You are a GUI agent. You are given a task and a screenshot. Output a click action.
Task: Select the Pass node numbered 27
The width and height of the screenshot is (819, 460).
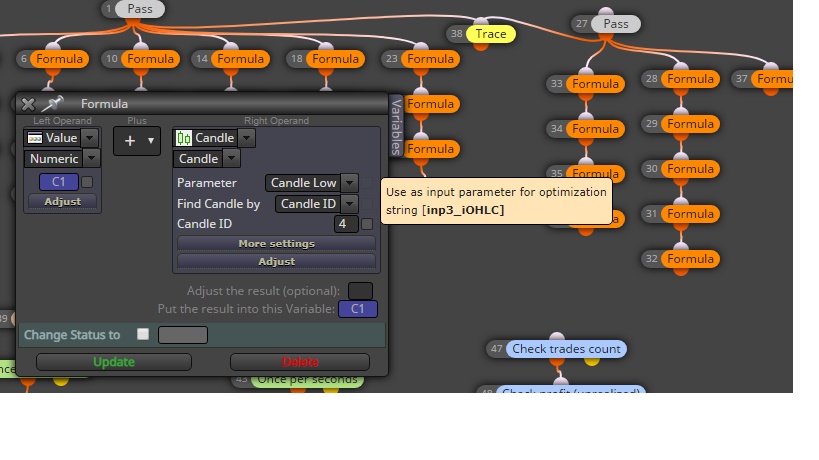616,23
